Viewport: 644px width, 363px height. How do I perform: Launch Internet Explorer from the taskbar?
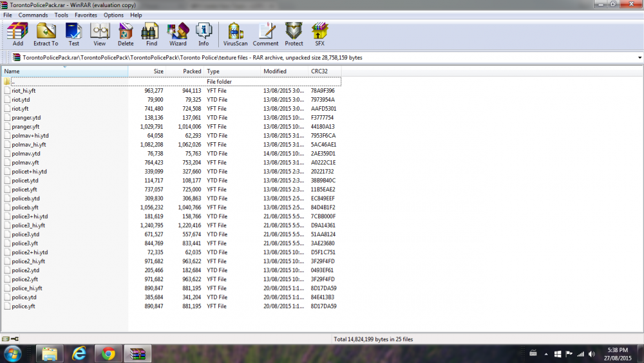pyautogui.click(x=79, y=354)
